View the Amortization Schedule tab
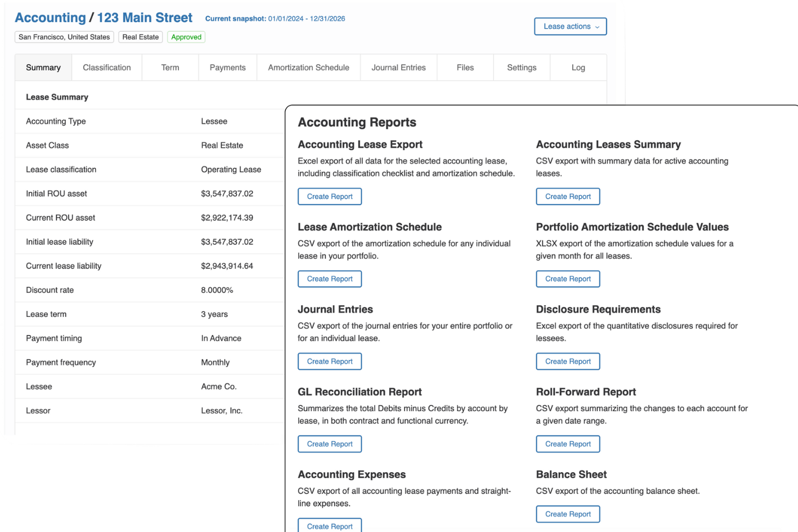798x532 pixels. click(x=308, y=67)
